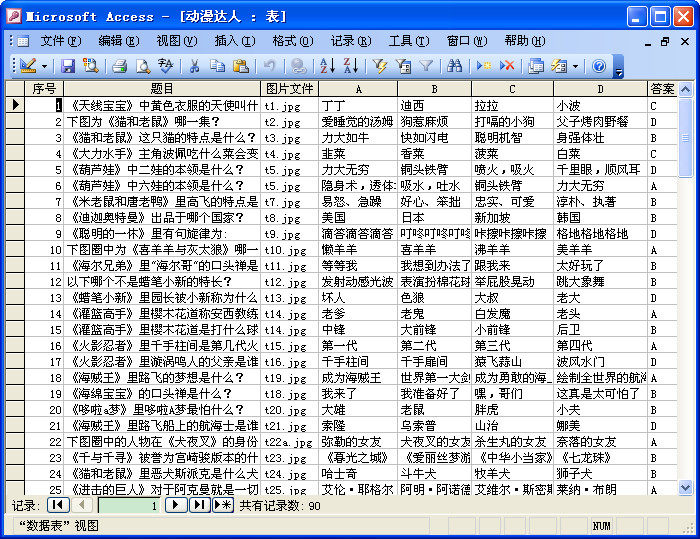Click cell 菠菜 in column C
Viewport: 700px width, 539px height.
[x=512, y=154]
